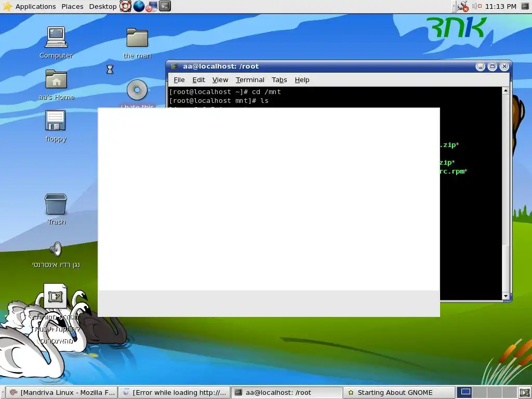Open the Places menu
This screenshot has height=399, width=532.
click(72, 6)
